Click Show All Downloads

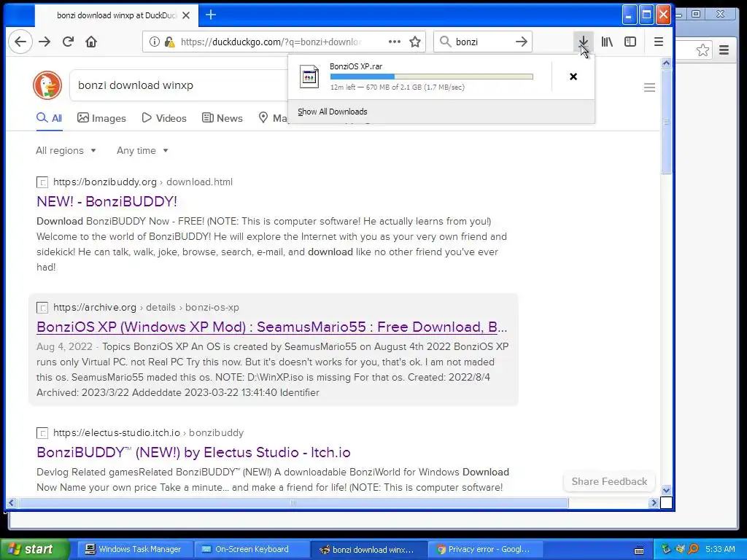(333, 112)
